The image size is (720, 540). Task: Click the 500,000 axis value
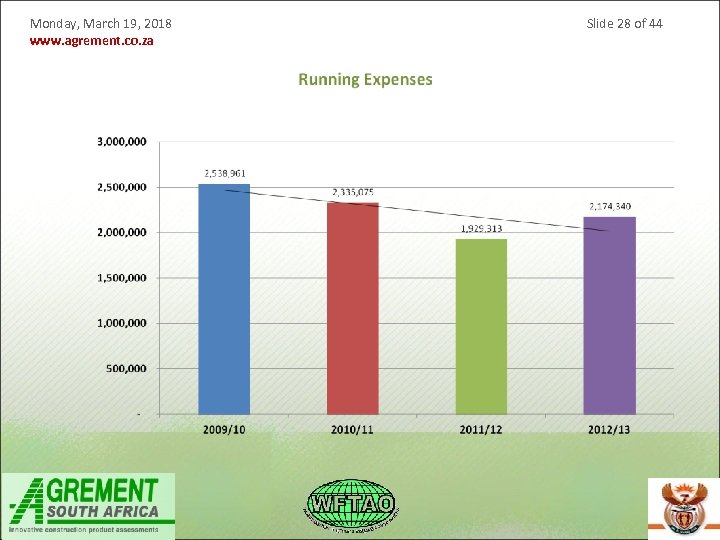coord(126,368)
